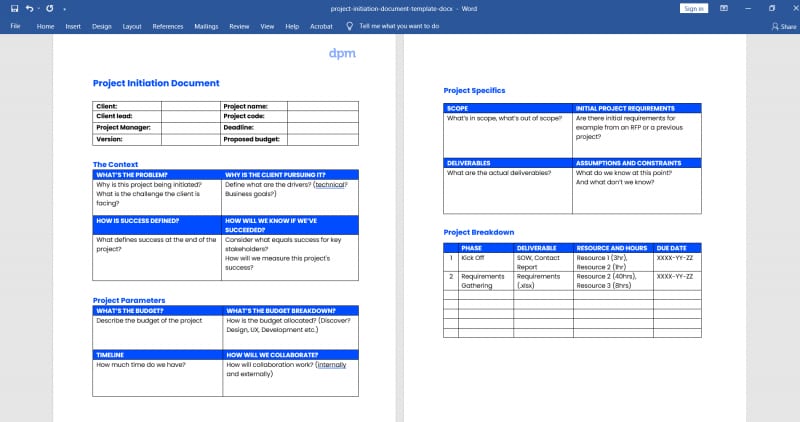Screen dimensions: 800x422
Task: Click the Kick Off phase cell
Action: coord(486,262)
